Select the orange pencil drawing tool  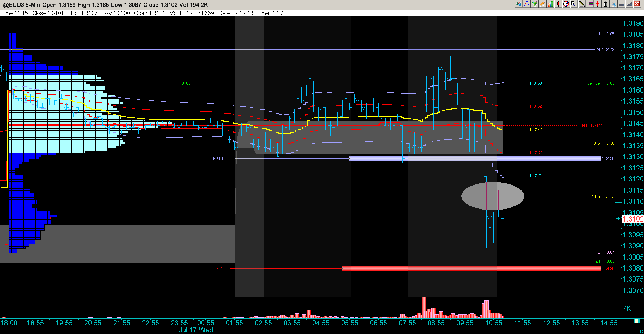[x=542, y=4]
